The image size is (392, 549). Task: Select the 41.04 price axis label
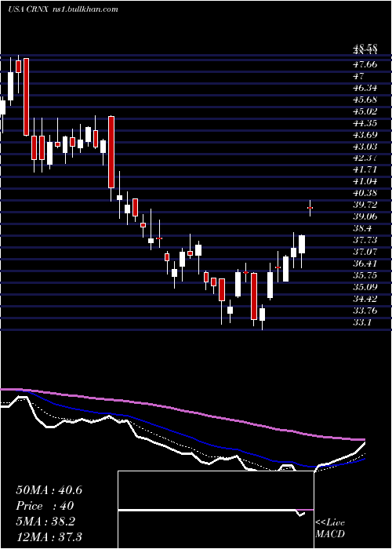pos(365,181)
